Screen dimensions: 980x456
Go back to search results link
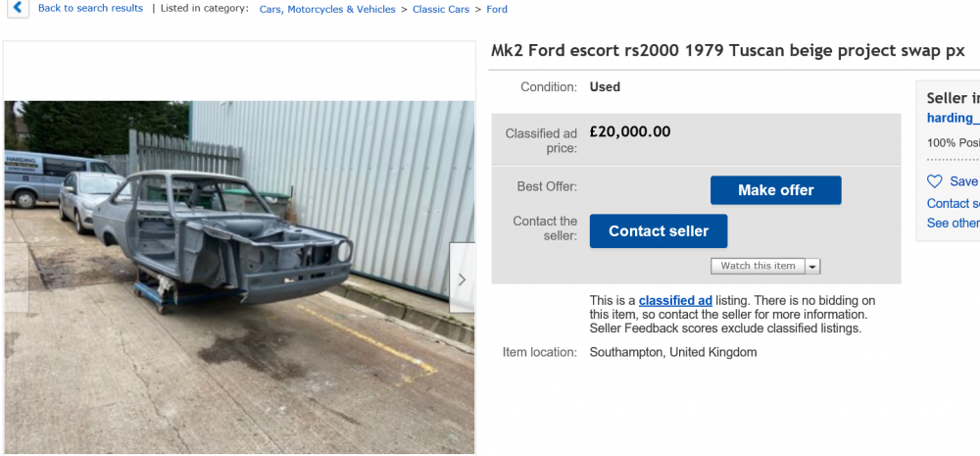coord(90,9)
